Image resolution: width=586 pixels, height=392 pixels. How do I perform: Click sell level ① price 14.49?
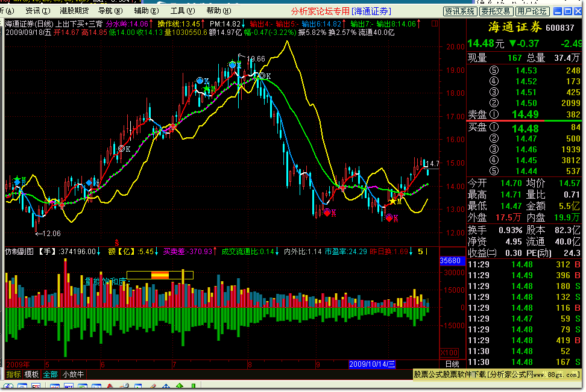[525, 114]
